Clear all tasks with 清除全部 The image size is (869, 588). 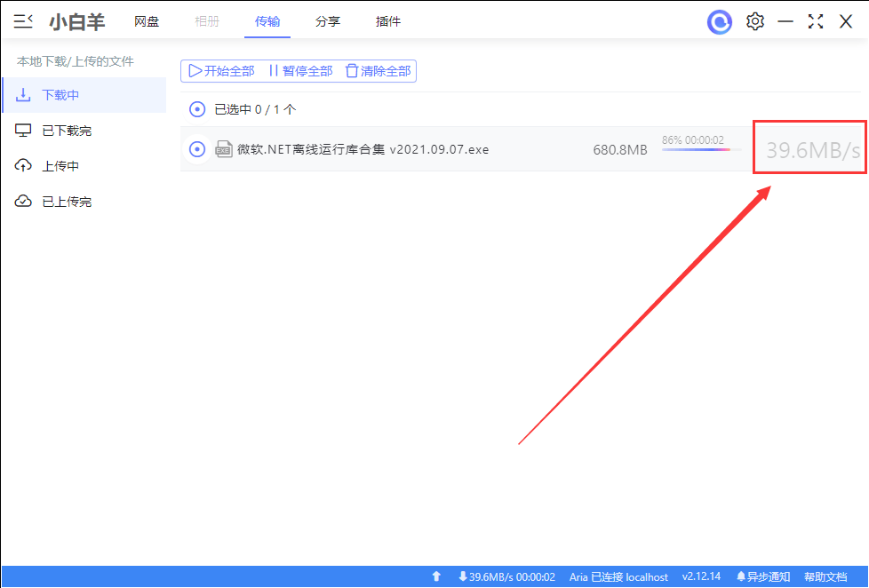378,71
